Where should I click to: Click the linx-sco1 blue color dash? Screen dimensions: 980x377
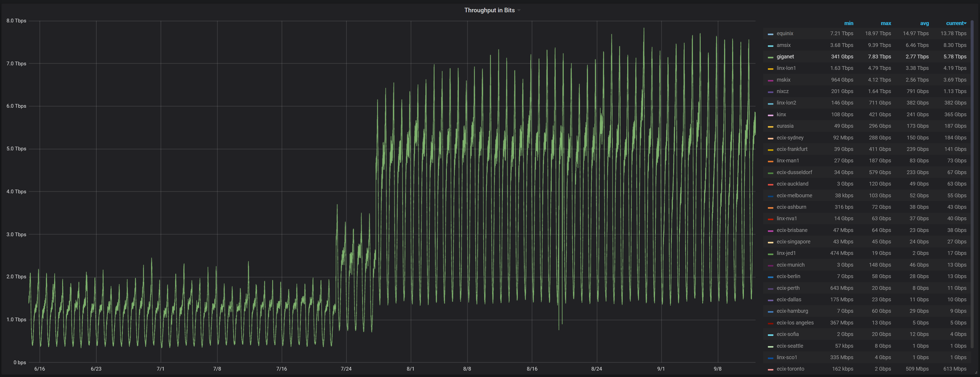(x=770, y=358)
